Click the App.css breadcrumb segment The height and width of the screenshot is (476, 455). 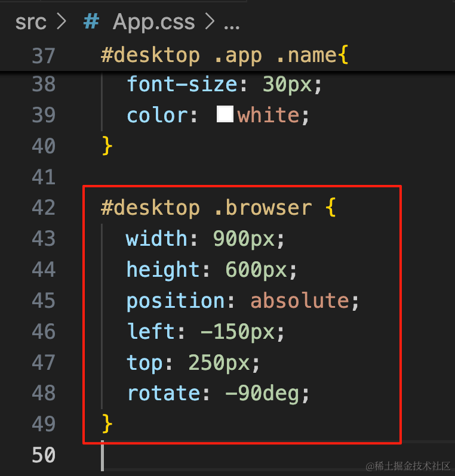click(154, 23)
